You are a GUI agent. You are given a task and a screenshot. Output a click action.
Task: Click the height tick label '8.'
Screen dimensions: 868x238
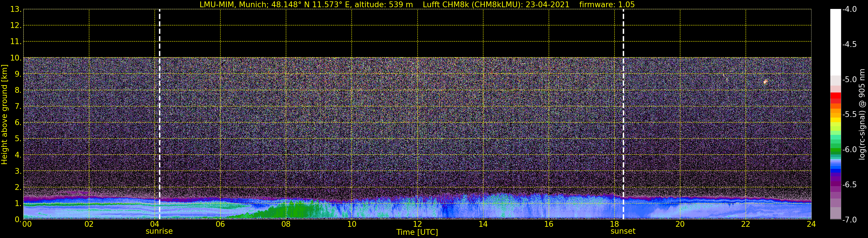coord(18,90)
